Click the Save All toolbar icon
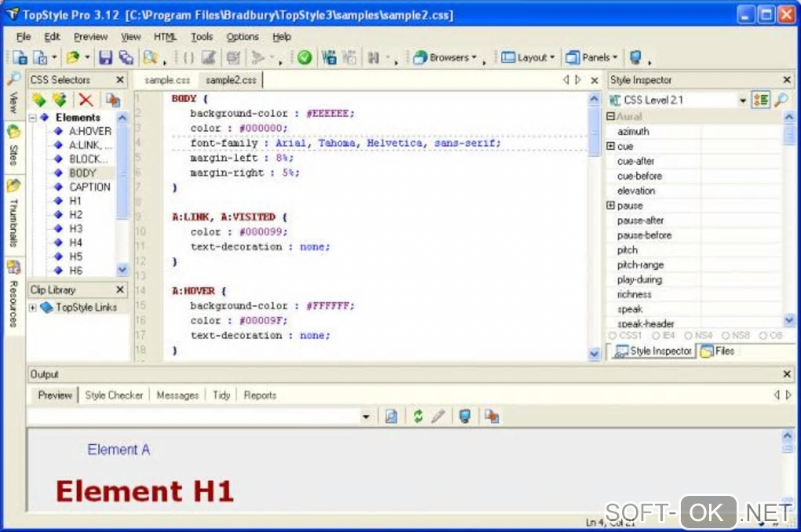801x532 pixels. (x=126, y=58)
